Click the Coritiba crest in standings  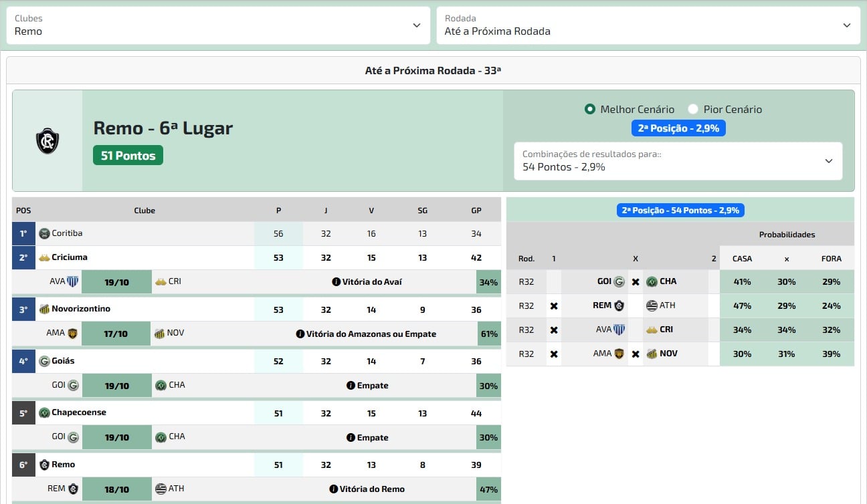[x=44, y=233]
